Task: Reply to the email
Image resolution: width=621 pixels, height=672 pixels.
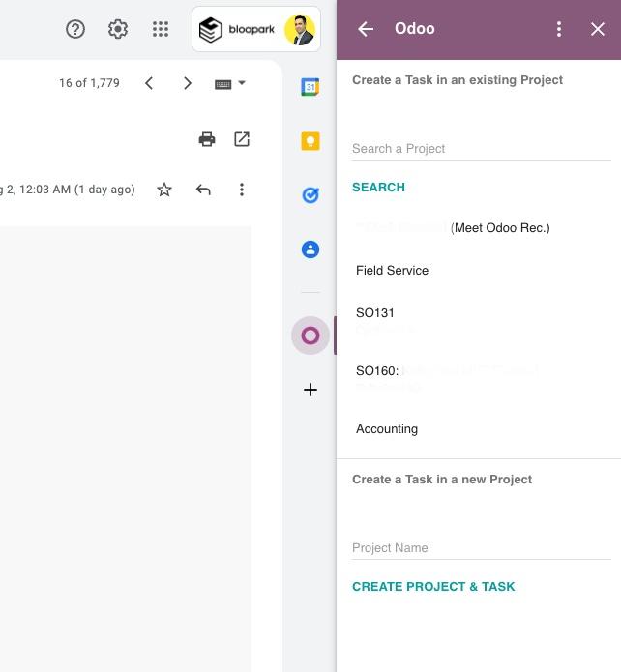Action: click(x=203, y=190)
